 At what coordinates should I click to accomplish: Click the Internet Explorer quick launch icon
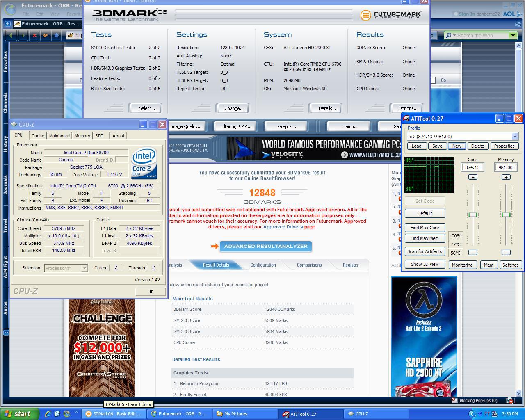tap(48, 414)
